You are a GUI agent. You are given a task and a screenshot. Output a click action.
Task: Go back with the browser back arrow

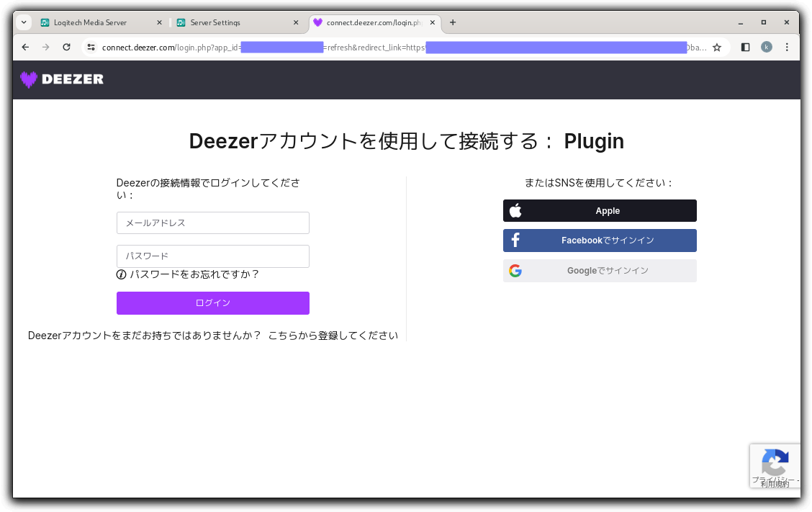click(x=25, y=47)
